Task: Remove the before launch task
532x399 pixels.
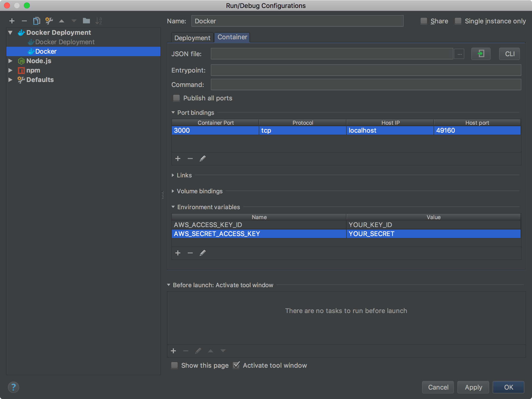Action: pyautogui.click(x=186, y=351)
